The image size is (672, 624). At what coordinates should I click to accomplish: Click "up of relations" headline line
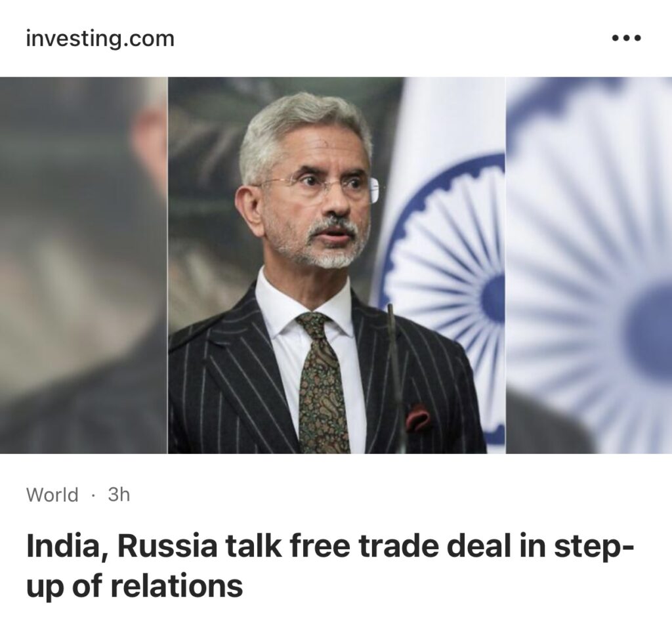click(134, 586)
